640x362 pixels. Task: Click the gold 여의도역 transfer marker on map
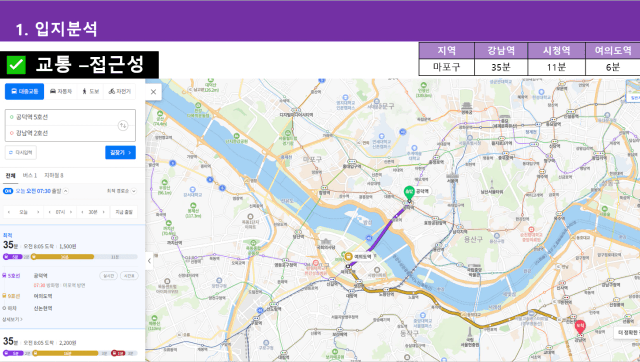[348, 257]
